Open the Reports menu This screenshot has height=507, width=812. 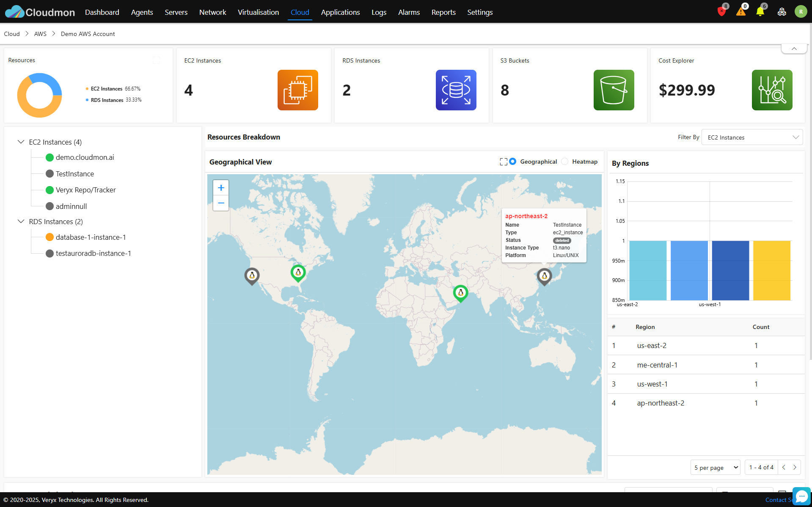[443, 12]
